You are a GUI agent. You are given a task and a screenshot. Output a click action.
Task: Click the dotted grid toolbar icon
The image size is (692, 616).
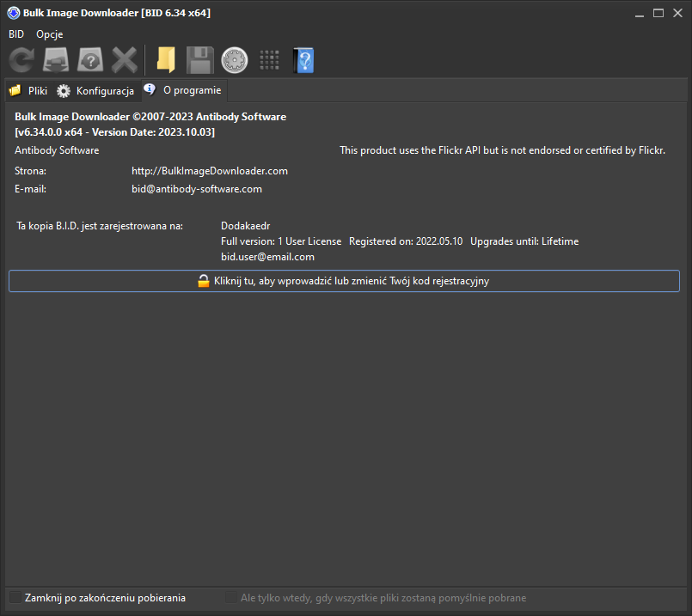click(269, 60)
